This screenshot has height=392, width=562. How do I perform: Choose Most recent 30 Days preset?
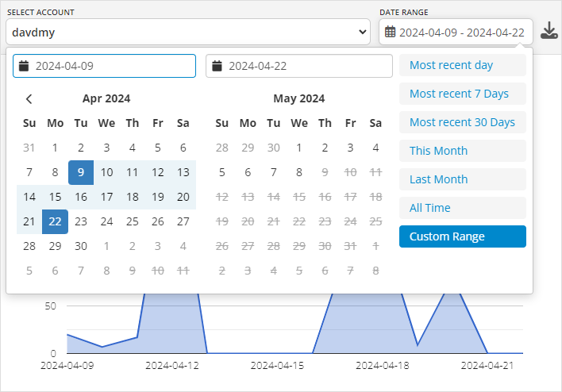coord(462,122)
